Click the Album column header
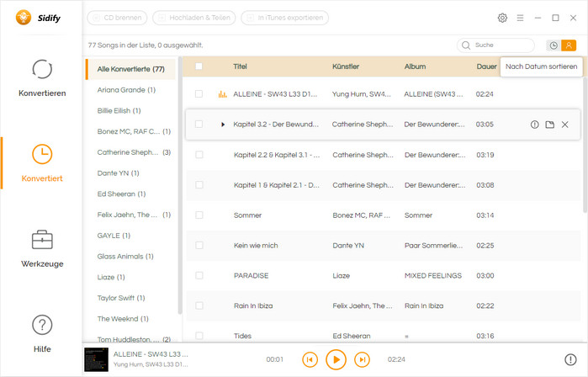588x377 pixels. point(415,66)
